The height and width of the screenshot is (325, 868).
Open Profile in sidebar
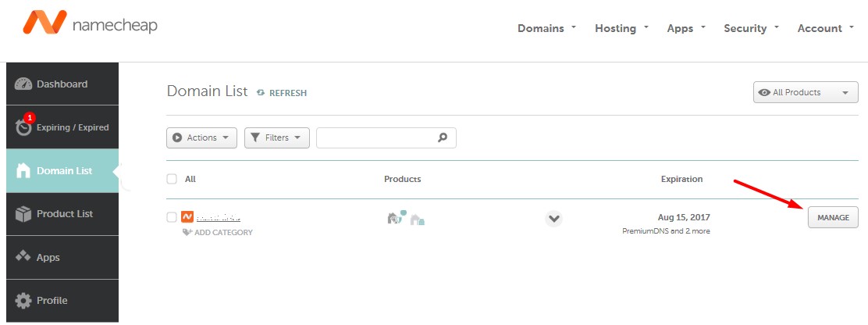62,301
